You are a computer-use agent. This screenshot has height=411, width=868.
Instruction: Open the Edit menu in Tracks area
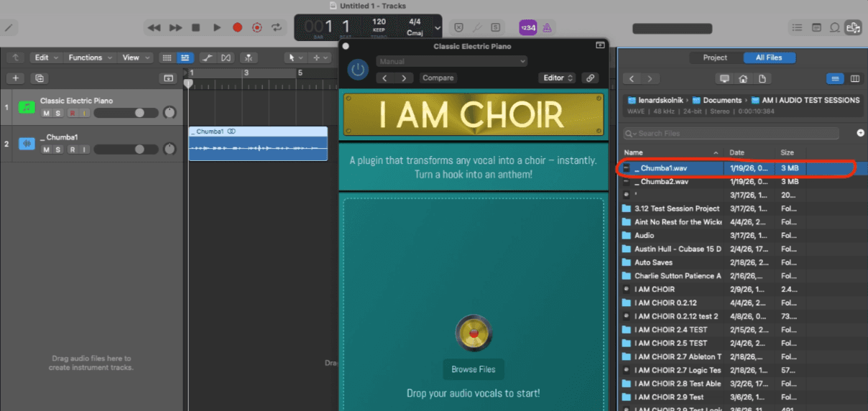(45, 57)
